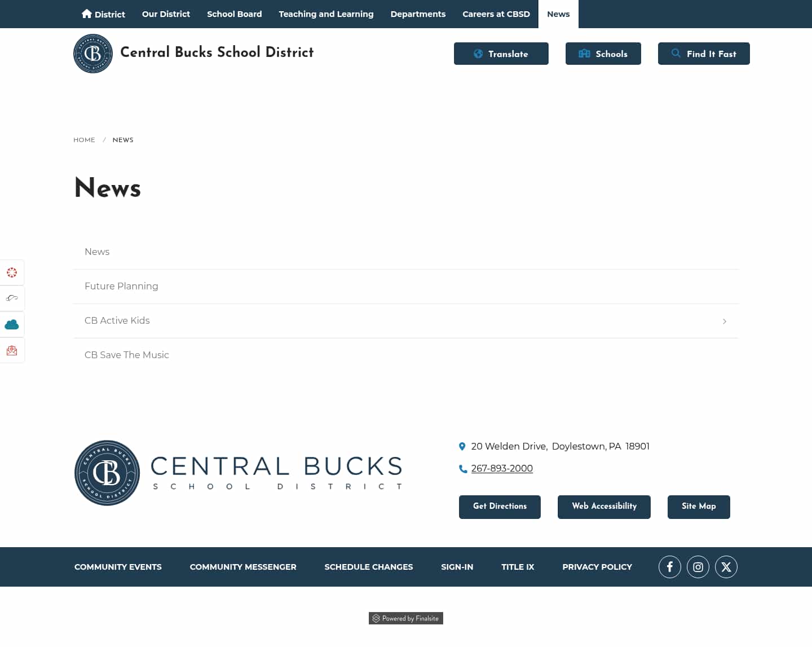The width and height of the screenshot is (812, 647).
Task: Expand the CB Active Kids section
Action: [x=724, y=321]
